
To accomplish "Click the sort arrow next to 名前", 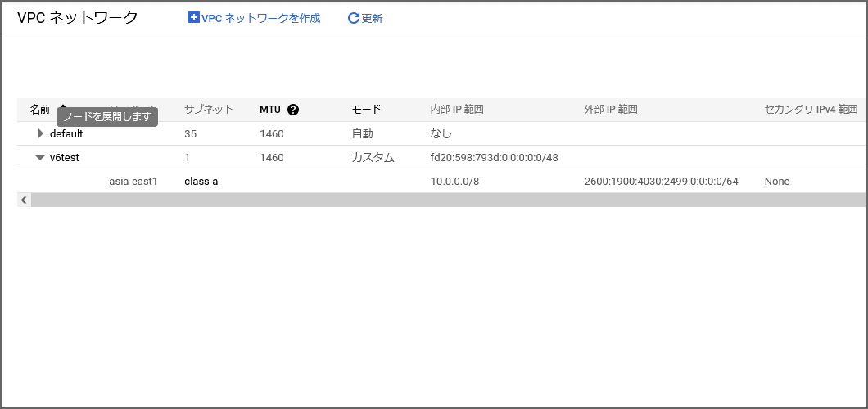I will pos(62,107).
